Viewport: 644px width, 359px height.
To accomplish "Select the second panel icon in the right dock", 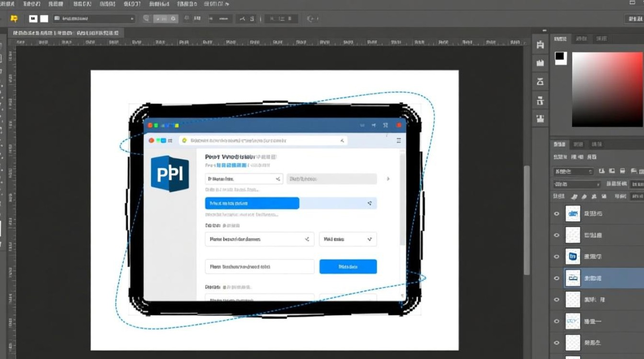I will pos(540,62).
